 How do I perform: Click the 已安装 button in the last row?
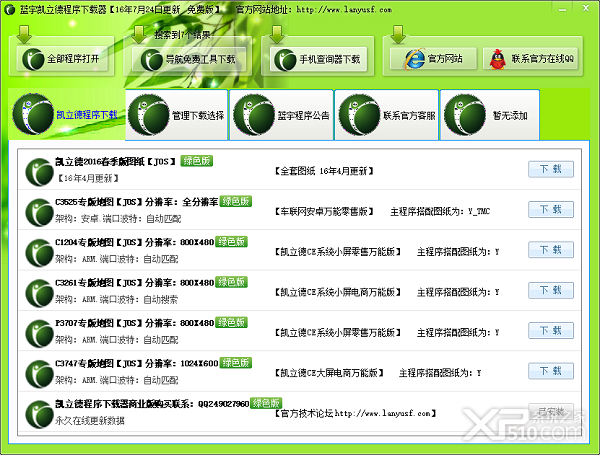pyautogui.click(x=551, y=411)
